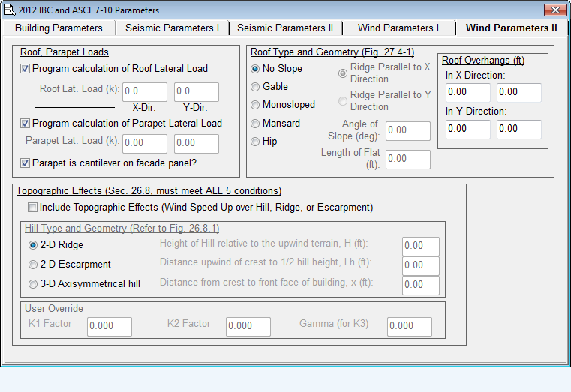Click the Angle of Slope input field
Viewport: 571px width, 392px height.
tap(407, 130)
